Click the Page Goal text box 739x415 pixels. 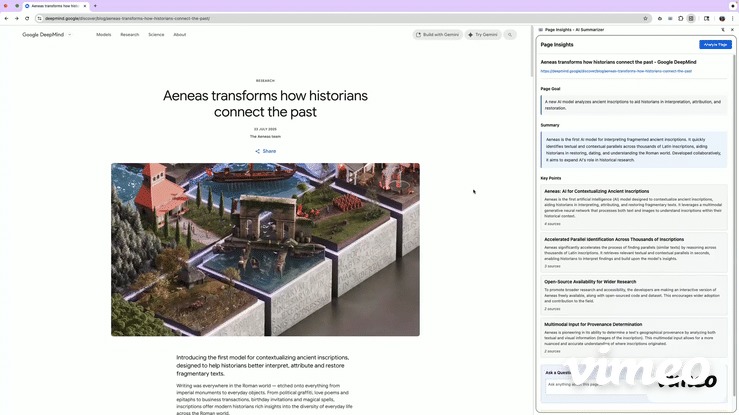(x=634, y=105)
